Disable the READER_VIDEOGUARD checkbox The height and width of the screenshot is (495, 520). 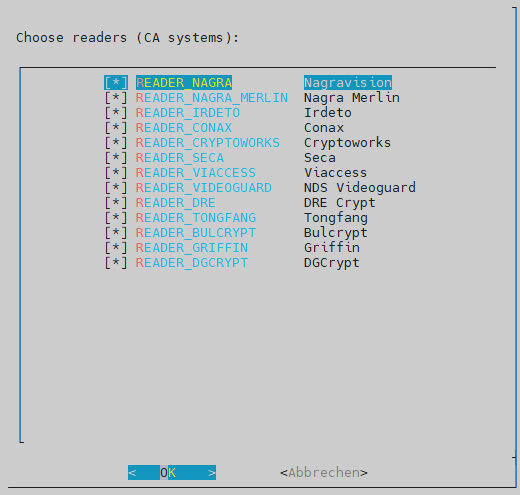[x=116, y=188]
